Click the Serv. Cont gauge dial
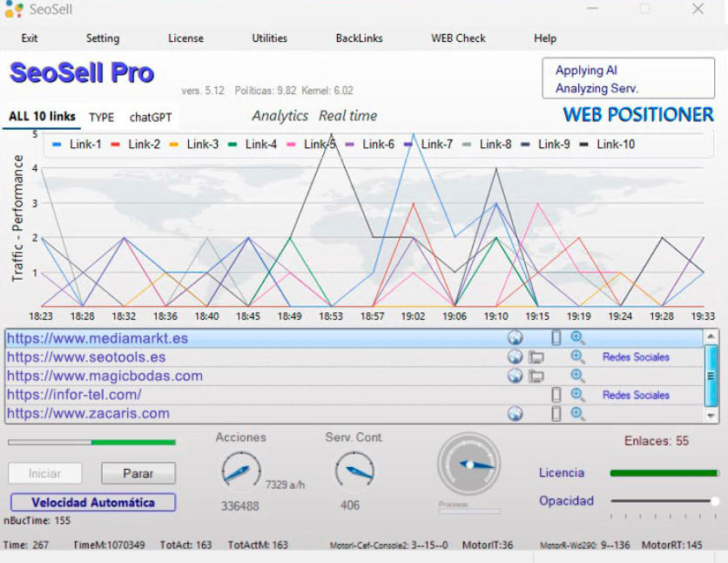Viewport: 728px width, 563px height. tap(354, 471)
